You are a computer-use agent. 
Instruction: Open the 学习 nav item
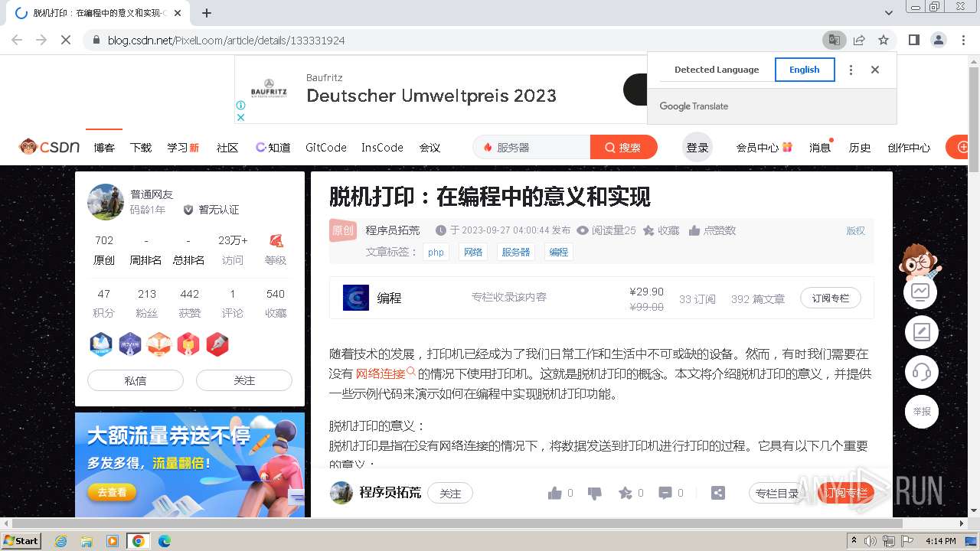183,148
